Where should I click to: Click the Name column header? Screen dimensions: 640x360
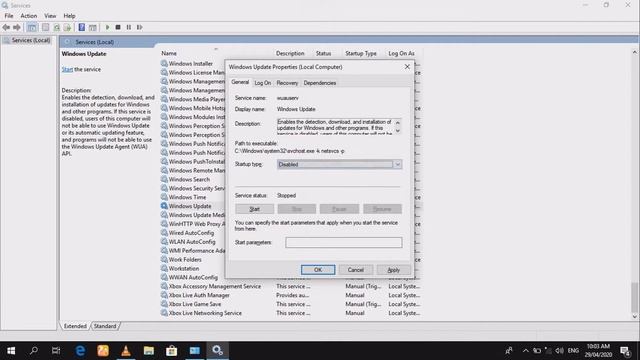click(169, 53)
